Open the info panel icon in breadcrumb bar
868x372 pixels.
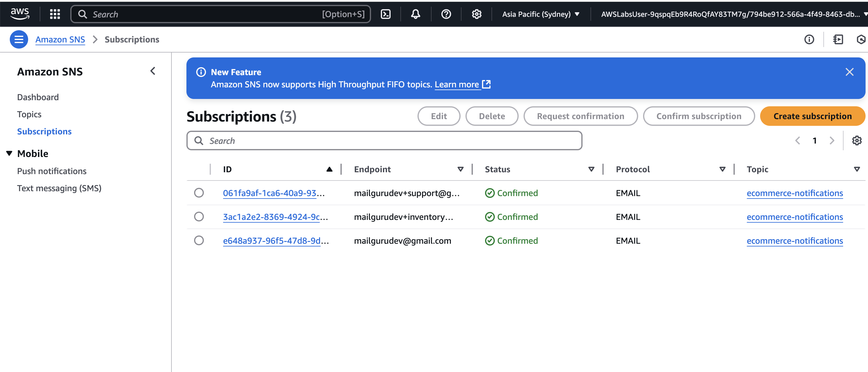(809, 39)
